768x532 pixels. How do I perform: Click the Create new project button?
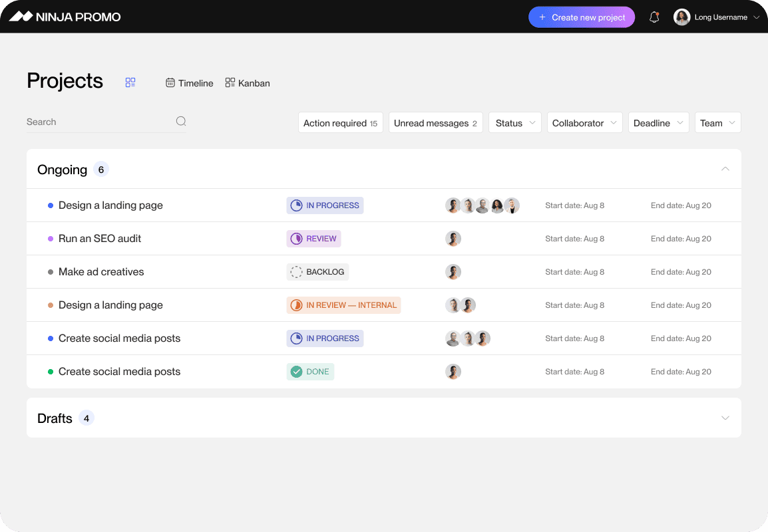582,17
